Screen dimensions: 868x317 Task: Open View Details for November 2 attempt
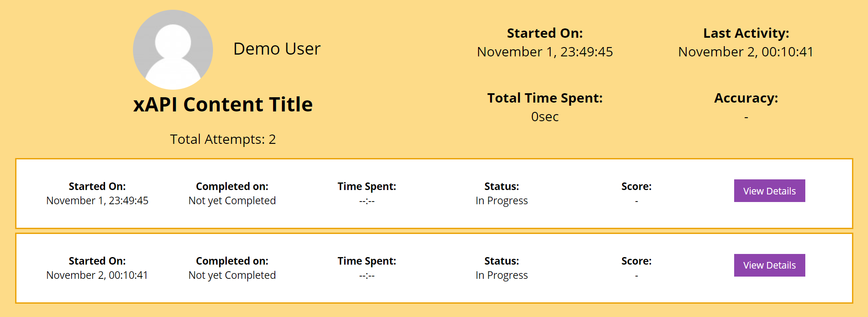(x=769, y=265)
